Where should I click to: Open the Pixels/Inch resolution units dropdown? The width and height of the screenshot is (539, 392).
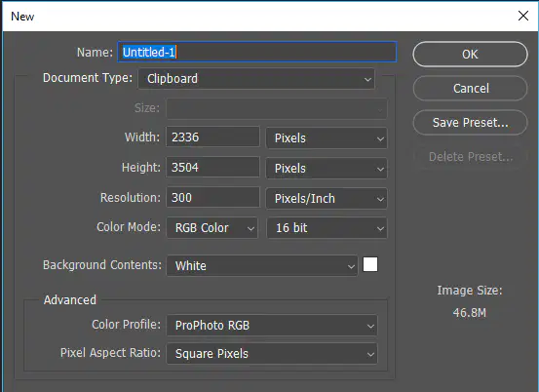tap(327, 198)
